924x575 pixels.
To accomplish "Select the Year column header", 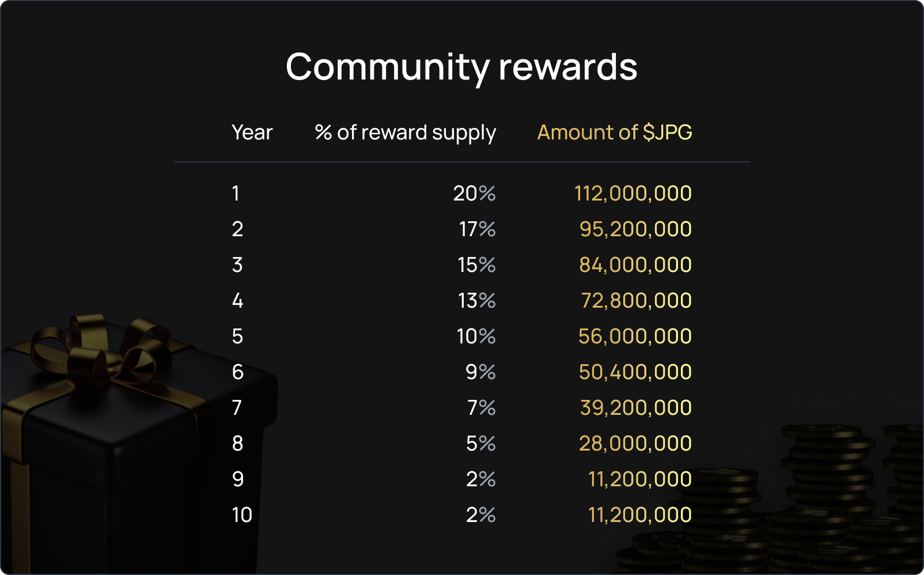I will 252,133.
